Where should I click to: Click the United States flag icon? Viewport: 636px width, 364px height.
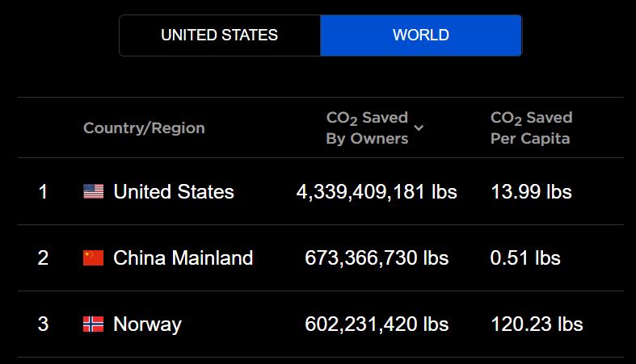tap(93, 191)
